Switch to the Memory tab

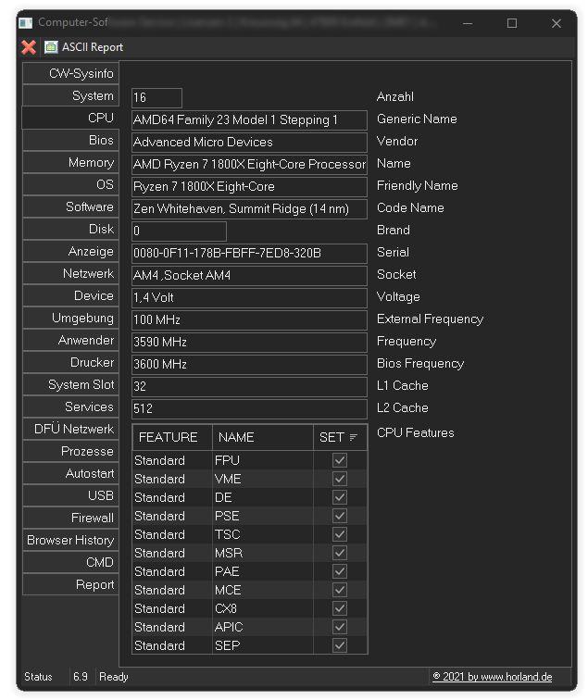click(x=70, y=162)
